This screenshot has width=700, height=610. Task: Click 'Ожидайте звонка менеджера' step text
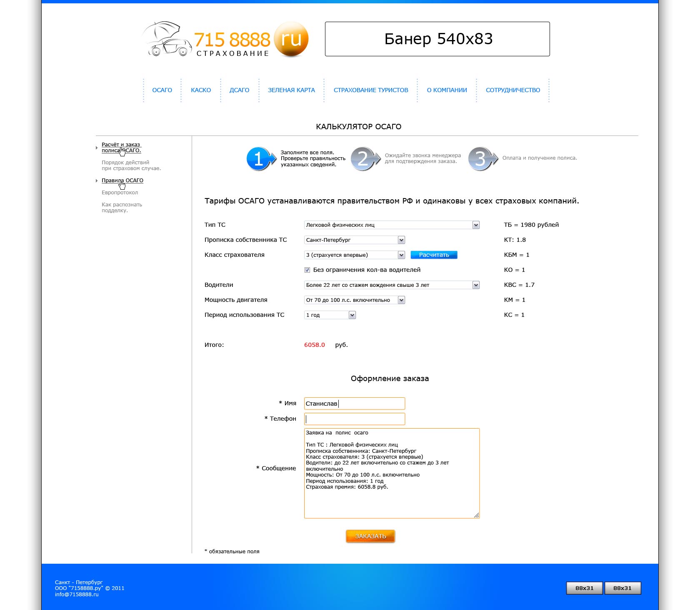(x=423, y=156)
